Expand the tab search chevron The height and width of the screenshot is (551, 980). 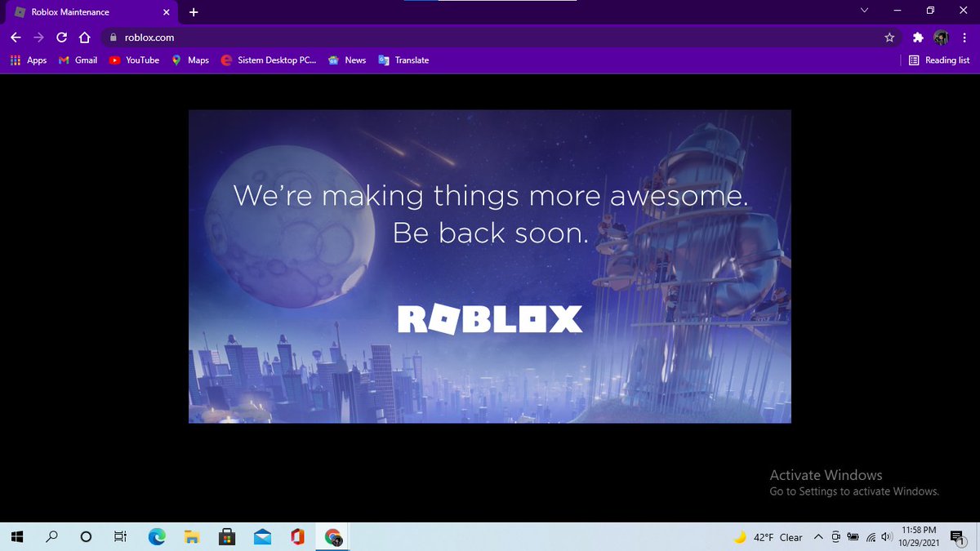(865, 11)
